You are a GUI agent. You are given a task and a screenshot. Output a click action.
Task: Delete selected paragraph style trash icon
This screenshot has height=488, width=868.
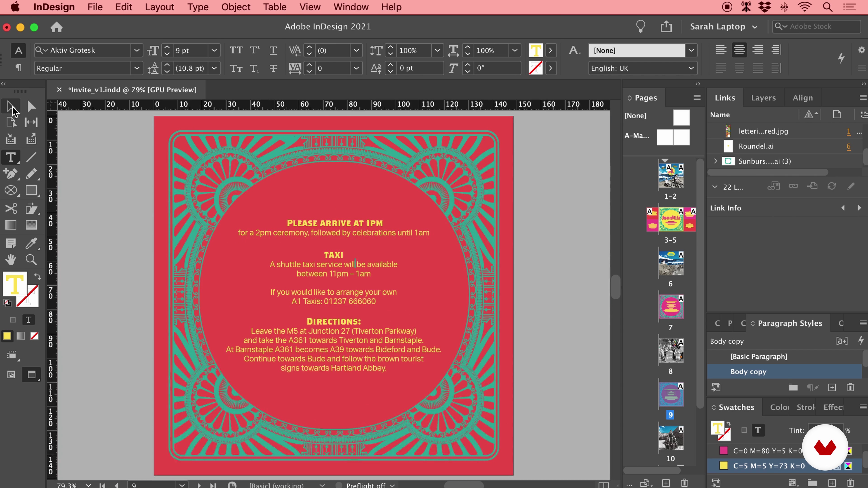click(x=850, y=387)
